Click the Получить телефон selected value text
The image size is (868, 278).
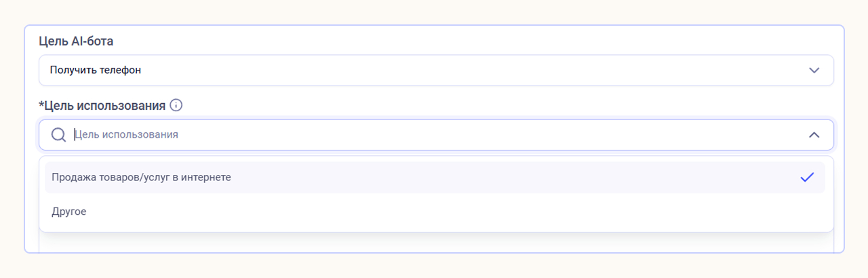point(96,71)
